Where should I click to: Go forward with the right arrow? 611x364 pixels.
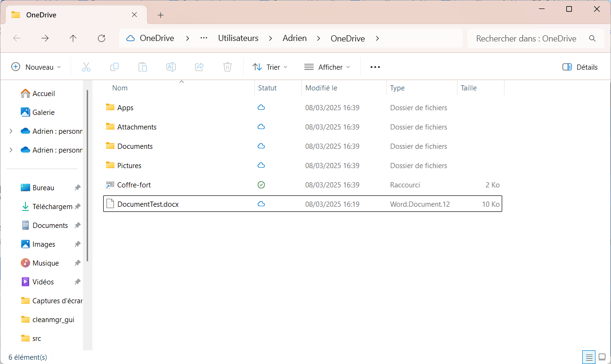tap(45, 38)
